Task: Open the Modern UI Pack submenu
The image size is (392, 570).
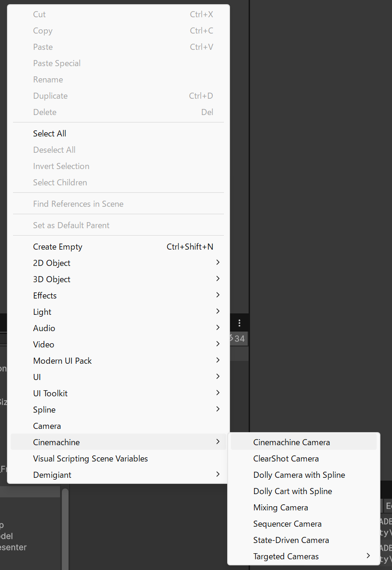Action: coord(62,361)
